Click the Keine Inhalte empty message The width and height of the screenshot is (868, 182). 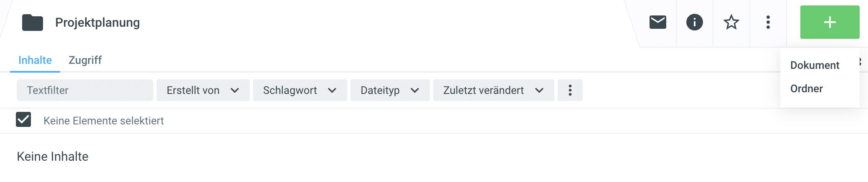click(x=53, y=157)
